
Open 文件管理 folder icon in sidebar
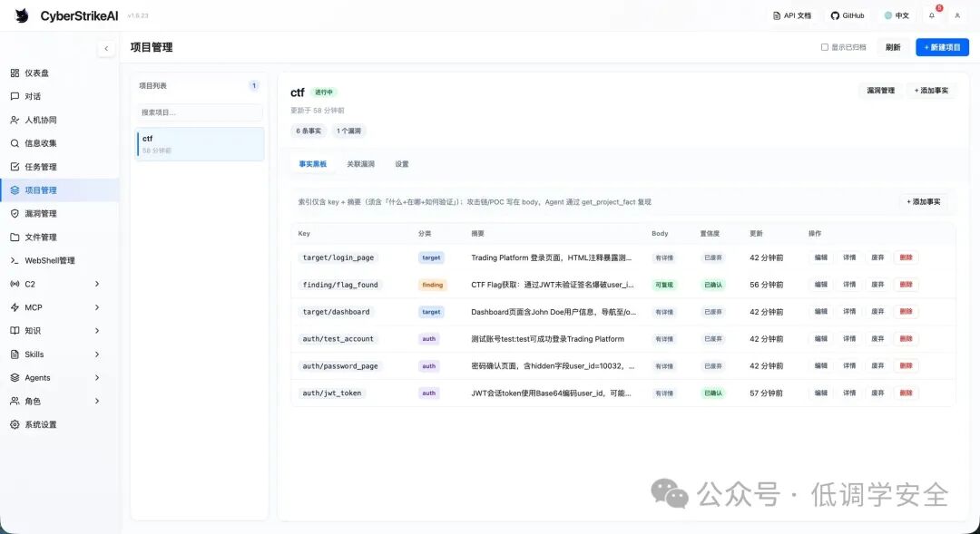click(15, 238)
